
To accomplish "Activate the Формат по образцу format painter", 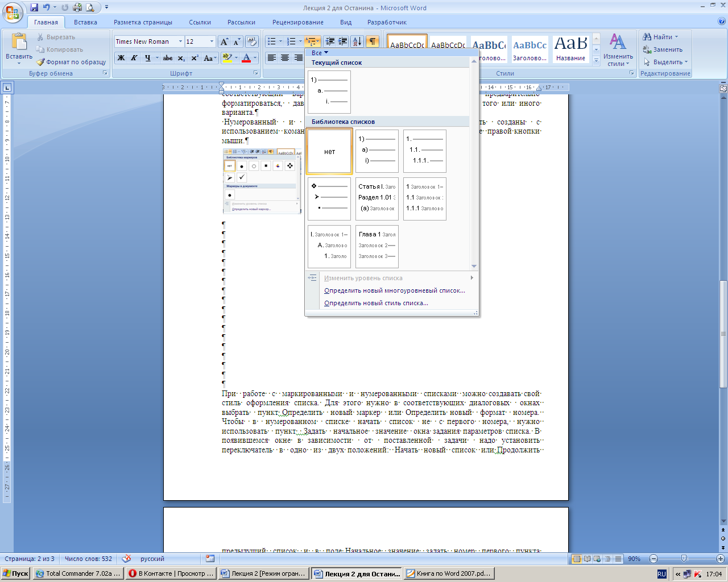I will [x=72, y=62].
